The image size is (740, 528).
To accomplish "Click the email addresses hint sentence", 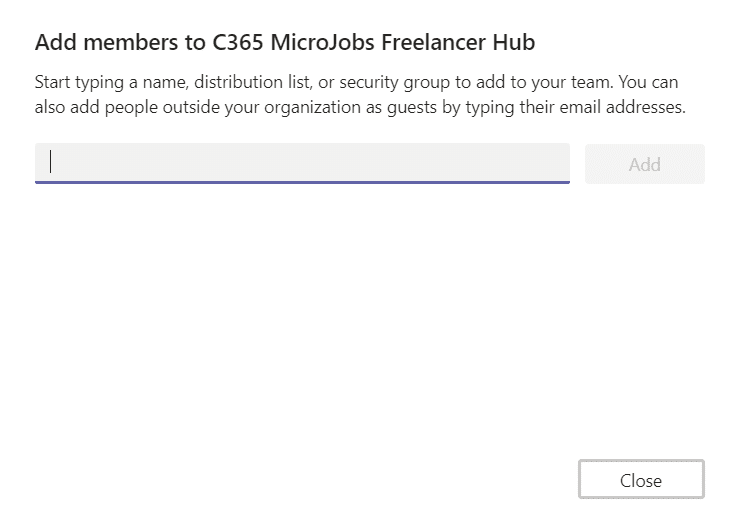I will (360, 107).
